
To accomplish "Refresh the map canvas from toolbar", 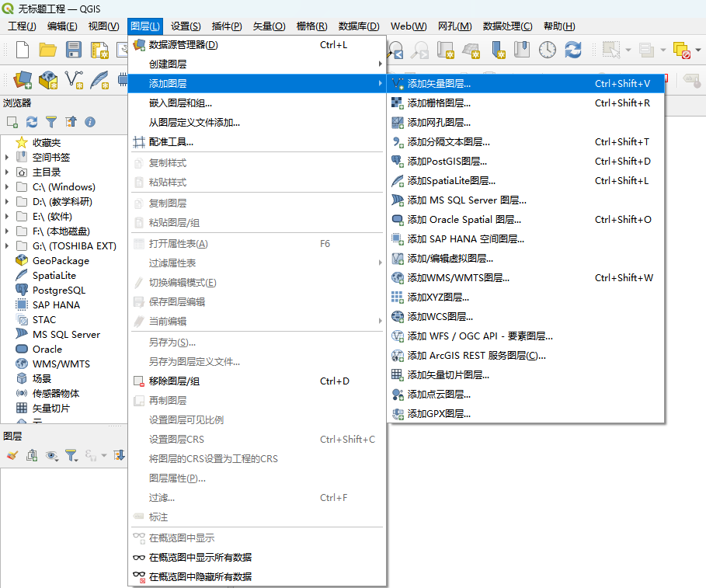I will (x=573, y=50).
